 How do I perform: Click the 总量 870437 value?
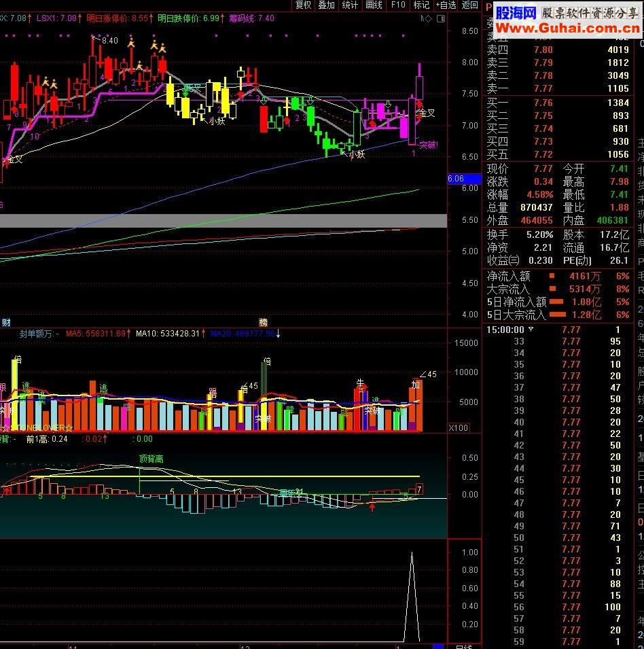tap(536, 207)
